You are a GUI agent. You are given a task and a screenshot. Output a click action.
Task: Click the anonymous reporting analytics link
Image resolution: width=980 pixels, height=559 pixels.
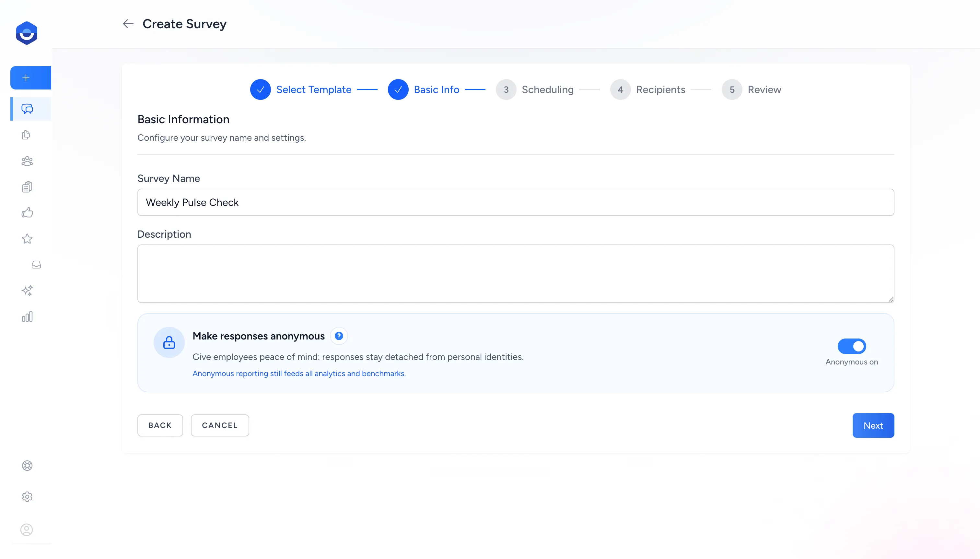point(299,373)
